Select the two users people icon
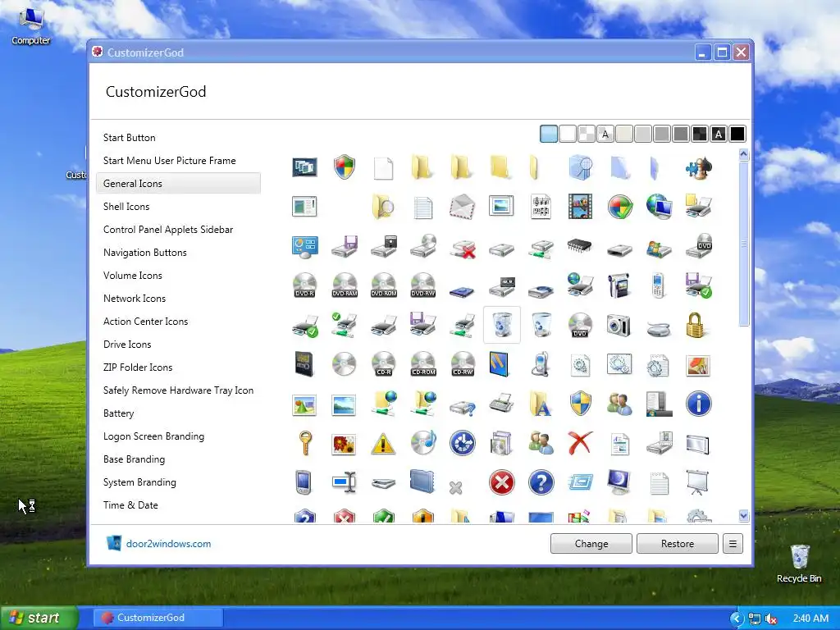This screenshot has height=630, width=840. [619, 404]
